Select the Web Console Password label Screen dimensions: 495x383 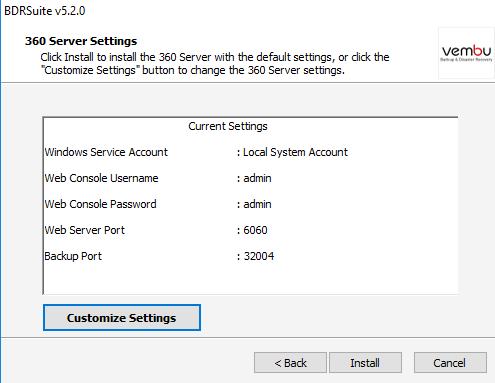(x=100, y=204)
